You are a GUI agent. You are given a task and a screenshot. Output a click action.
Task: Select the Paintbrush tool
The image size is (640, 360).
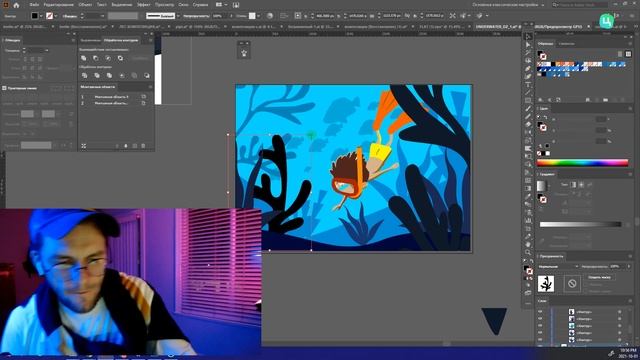pyautogui.click(x=528, y=109)
